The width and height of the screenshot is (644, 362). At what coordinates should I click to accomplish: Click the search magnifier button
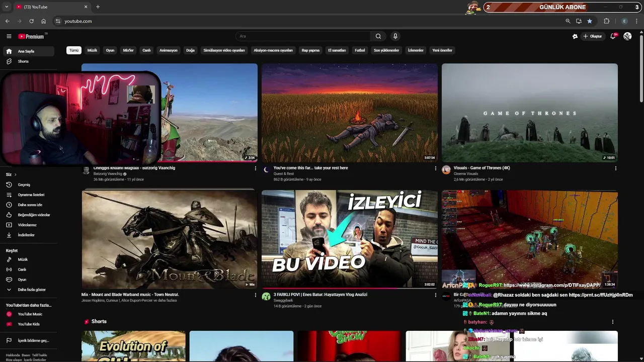pyautogui.click(x=378, y=36)
